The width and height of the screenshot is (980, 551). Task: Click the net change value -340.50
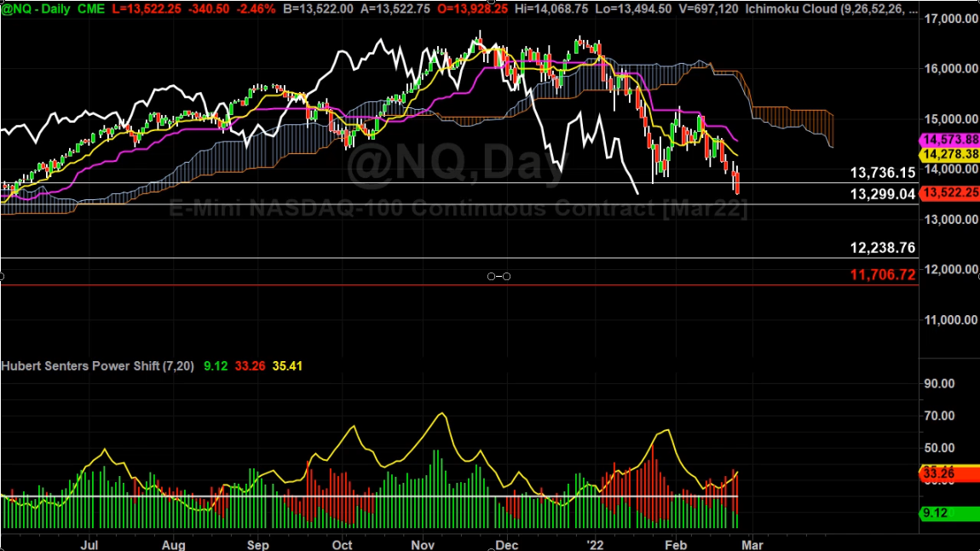tap(209, 9)
